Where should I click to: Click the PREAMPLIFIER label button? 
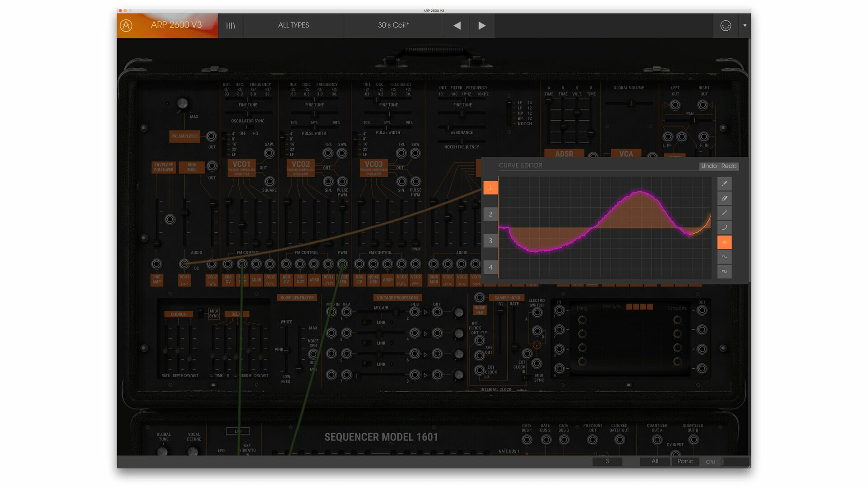click(x=184, y=136)
